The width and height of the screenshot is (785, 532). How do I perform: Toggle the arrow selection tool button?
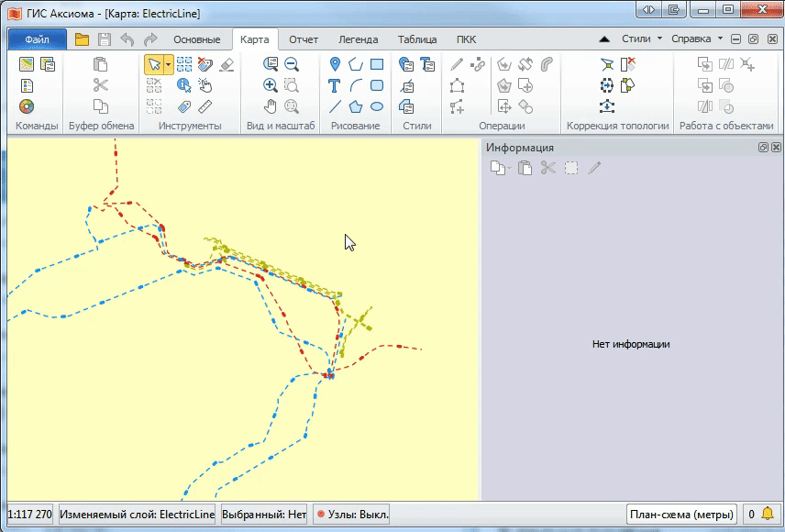pyautogui.click(x=153, y=64)
